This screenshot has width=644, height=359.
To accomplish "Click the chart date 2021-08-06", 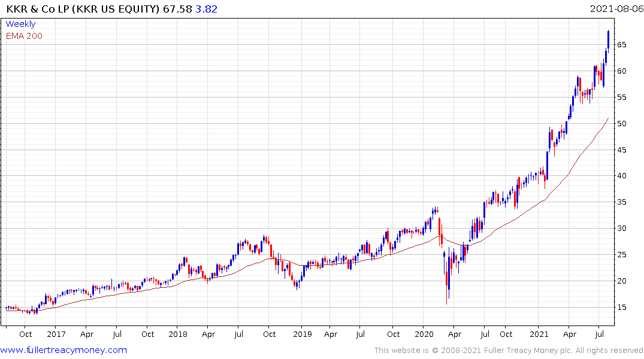I will 616,9.
